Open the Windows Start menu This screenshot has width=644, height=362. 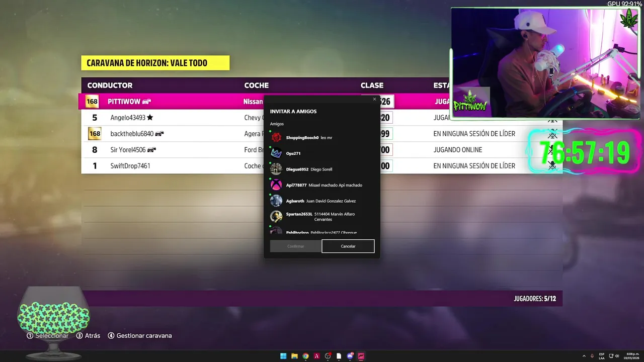click(x=283, y=356)
